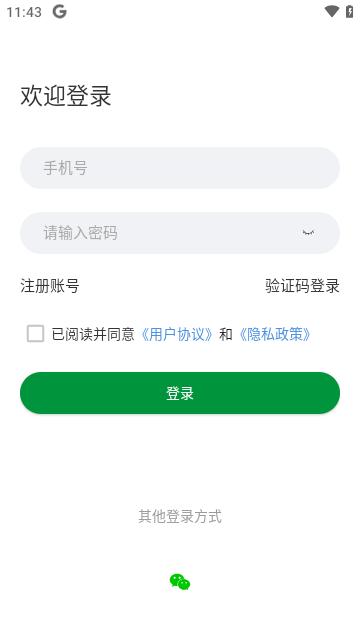Image resolution: width=360 pixels, height=640 pixels.
Task: Tap the 欢迎登录 heading
Action: tap(66, 96)
